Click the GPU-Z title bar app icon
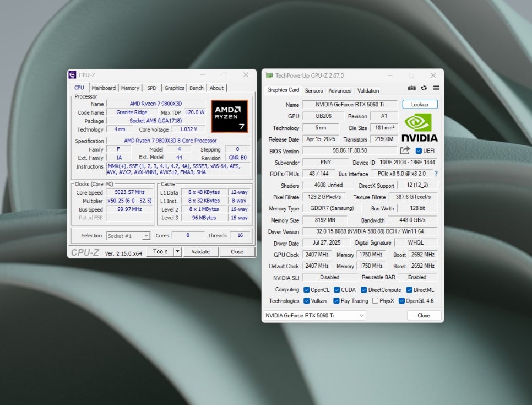The height and width of the screenshot is (405, 532). click(x=269, y=75)
